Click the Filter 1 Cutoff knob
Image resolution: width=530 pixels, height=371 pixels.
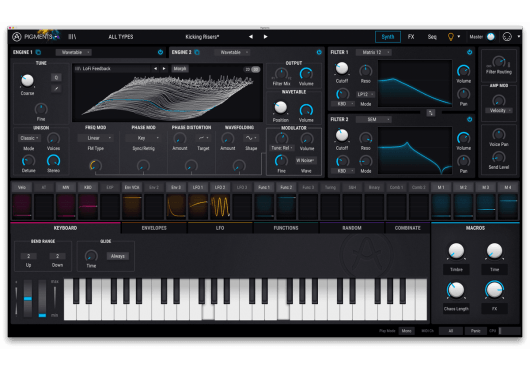[x=342, y=68]
